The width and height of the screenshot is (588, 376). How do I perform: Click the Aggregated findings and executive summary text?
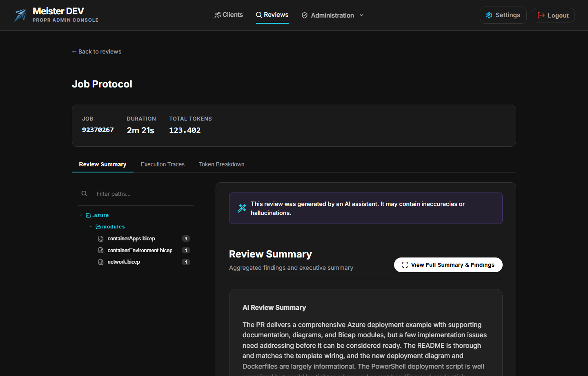(291, 268)
